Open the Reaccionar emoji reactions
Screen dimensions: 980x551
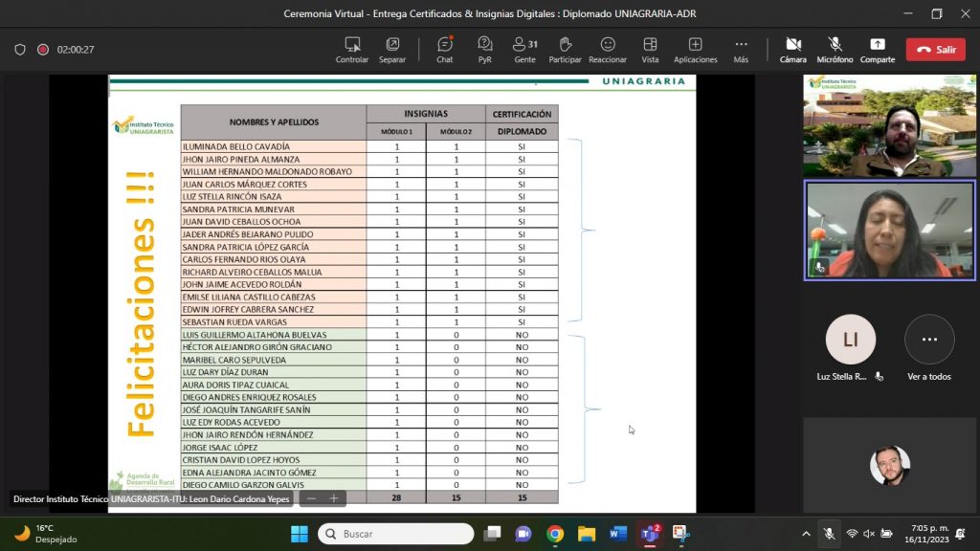coord(608,49)
